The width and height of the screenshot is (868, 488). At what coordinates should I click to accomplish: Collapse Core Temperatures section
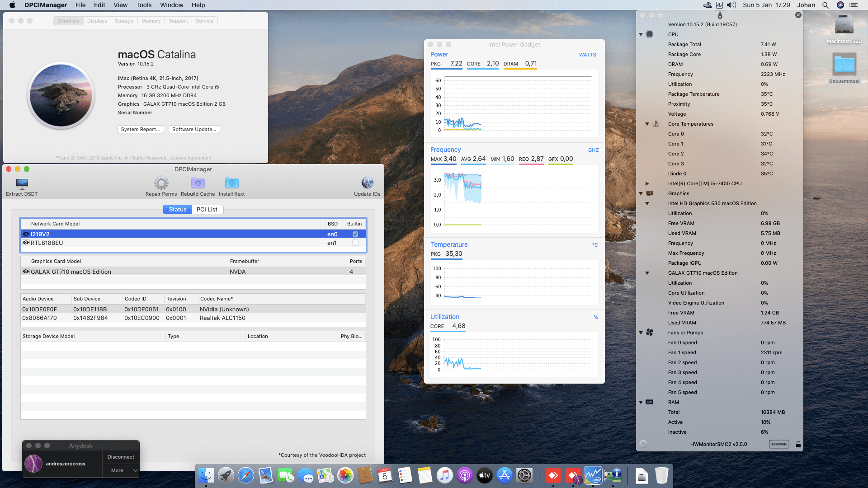click(x=647, y=124)
